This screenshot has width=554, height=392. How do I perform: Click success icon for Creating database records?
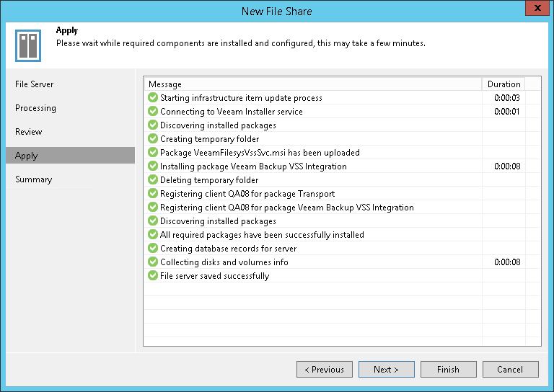coord(152,249)
